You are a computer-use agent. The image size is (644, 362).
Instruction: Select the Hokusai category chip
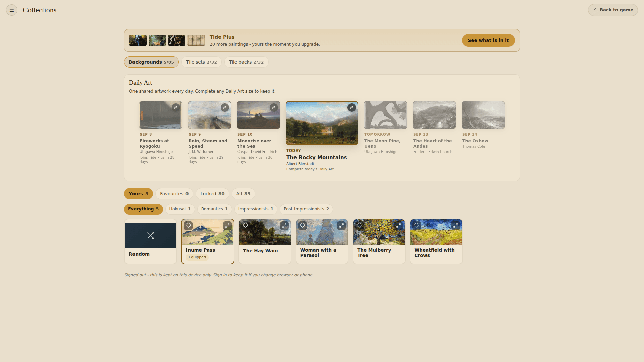(x=180, y=209)
